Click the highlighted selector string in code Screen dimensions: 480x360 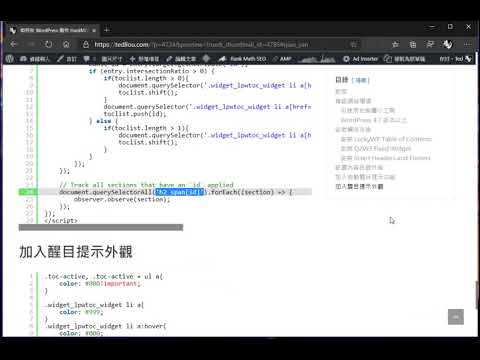180,192
